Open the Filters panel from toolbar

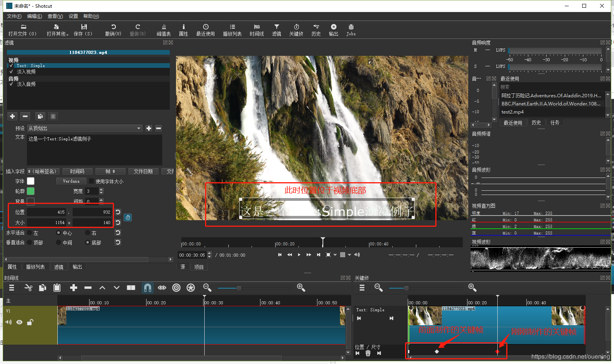276,30
